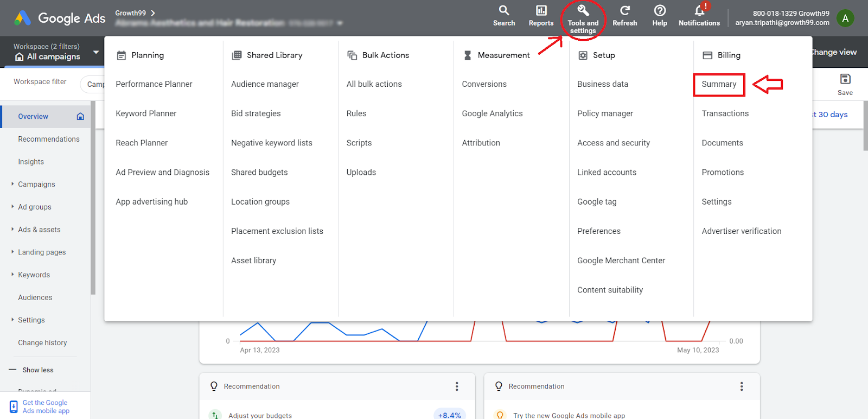The image size is (868, 419).
Task: Click the account avatar letter A
Action: click(845, 18)
